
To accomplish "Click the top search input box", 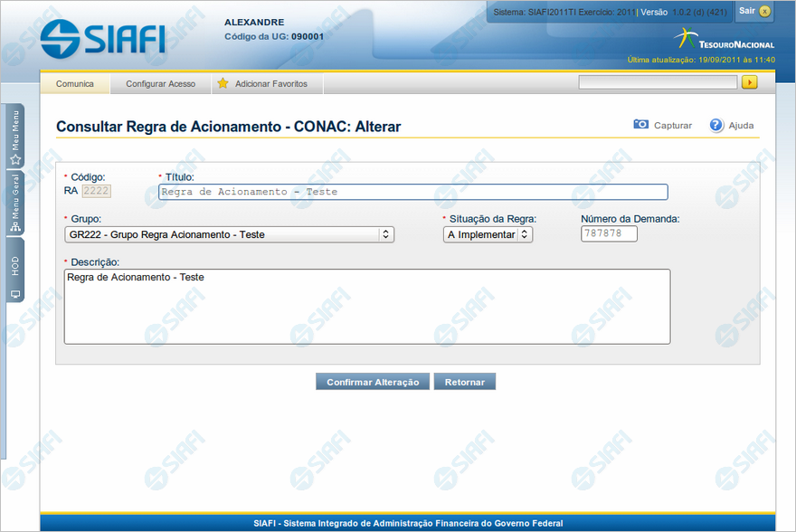I will coord(658,82).
